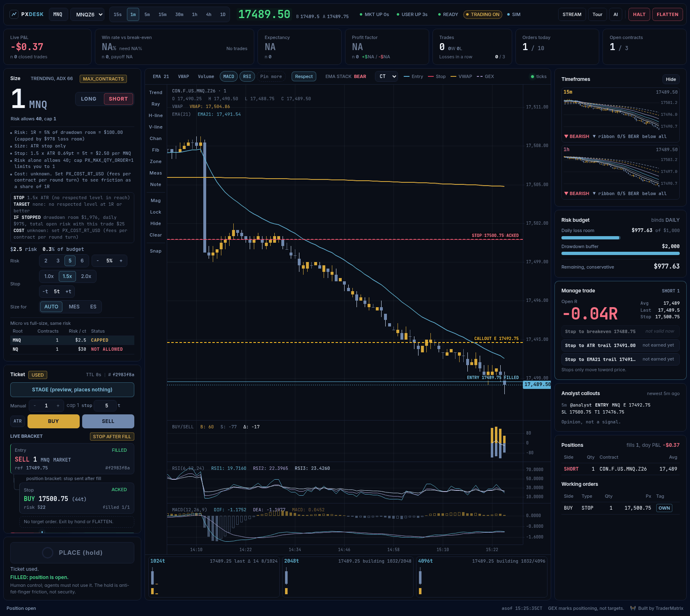The height and width of the screenshot is (616, 690).
Task: Open the 15m timeframe mini chart
Action: coord(621,115)
